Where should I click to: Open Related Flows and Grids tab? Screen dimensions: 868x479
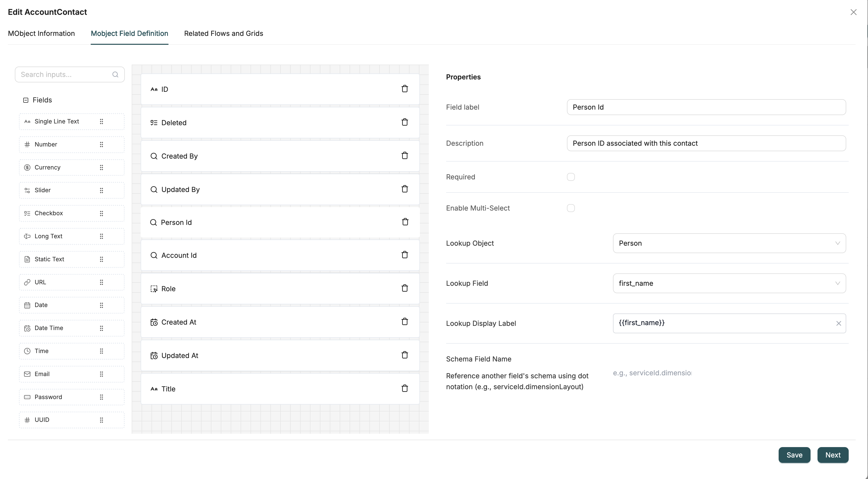click(x=223, y=33)
